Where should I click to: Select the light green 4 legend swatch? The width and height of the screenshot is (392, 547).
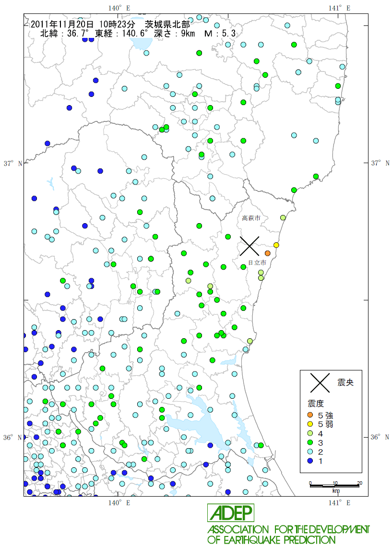[310, 433]
